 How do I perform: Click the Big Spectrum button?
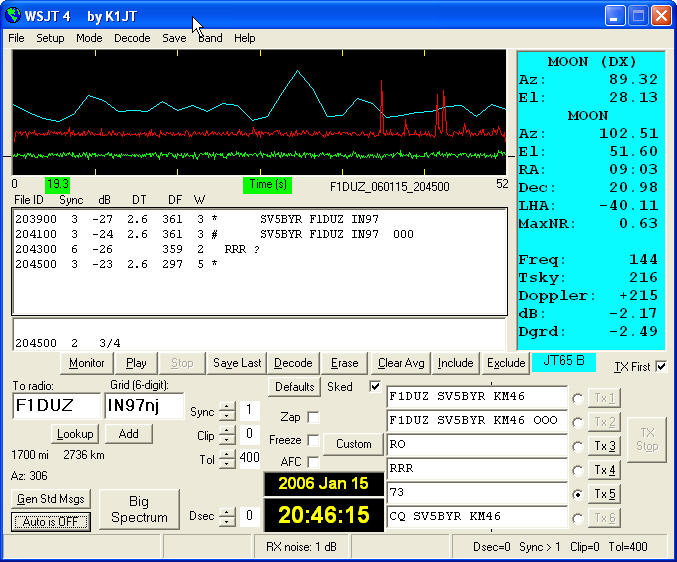click(x=139, y=510)
